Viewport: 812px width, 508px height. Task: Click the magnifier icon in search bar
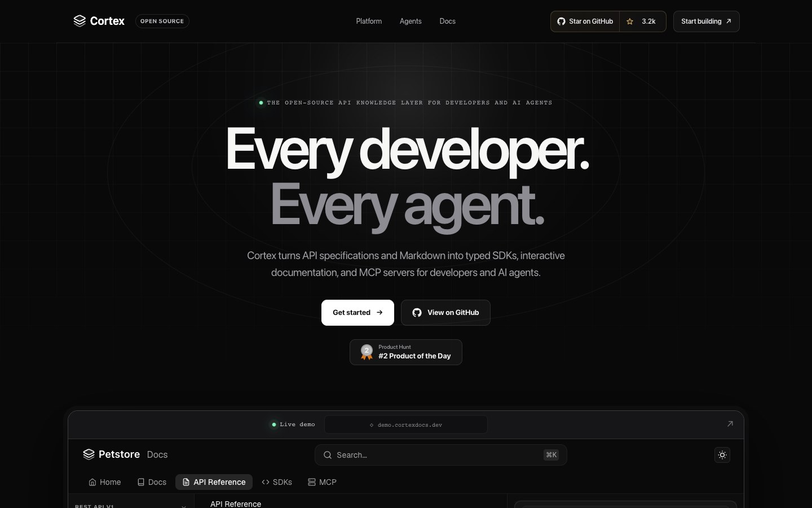pyautogui.click(x=327, y=455)
